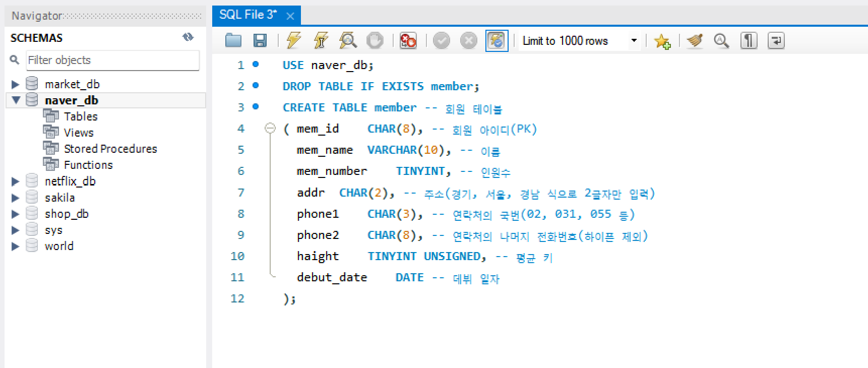Open find panel magnifier icon
Image resolution: width=868 pixels, height=368 pixels.
pos(721,40)
